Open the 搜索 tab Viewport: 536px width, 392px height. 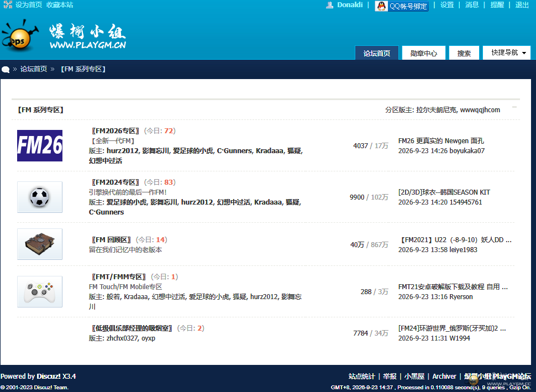click(x=464, y=53)
